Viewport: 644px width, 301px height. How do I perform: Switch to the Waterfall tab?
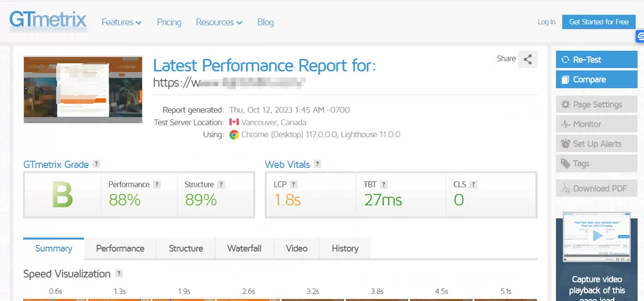click(244, 248)
